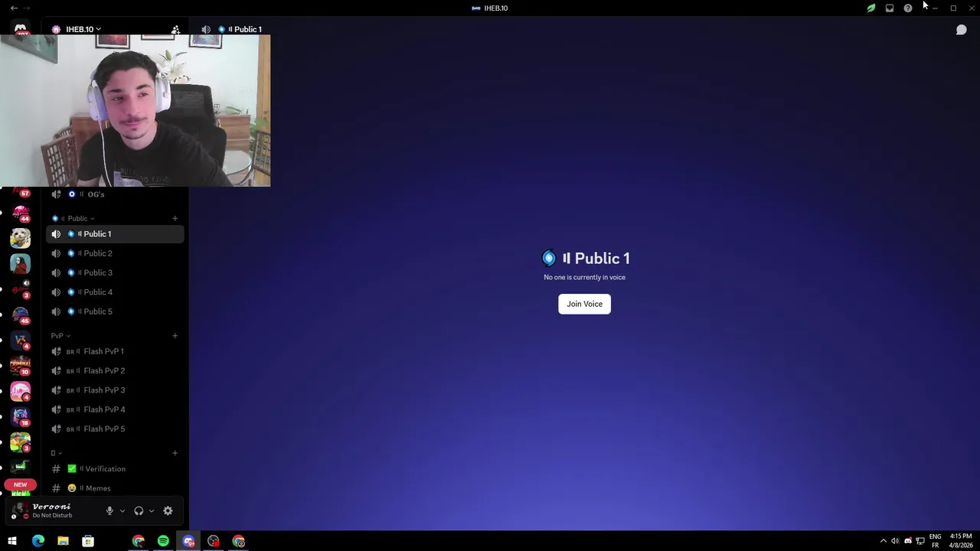Image resolution: width=980 pixels, height=551 pixels.
Task: Select the Public 5 voice channel
Action: pos(115,311)
